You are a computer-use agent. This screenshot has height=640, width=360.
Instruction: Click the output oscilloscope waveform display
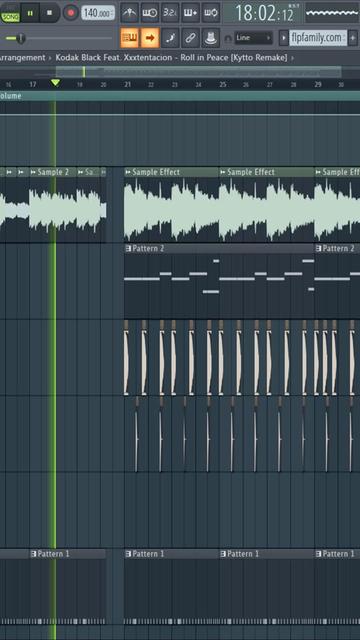coord(332,13)
